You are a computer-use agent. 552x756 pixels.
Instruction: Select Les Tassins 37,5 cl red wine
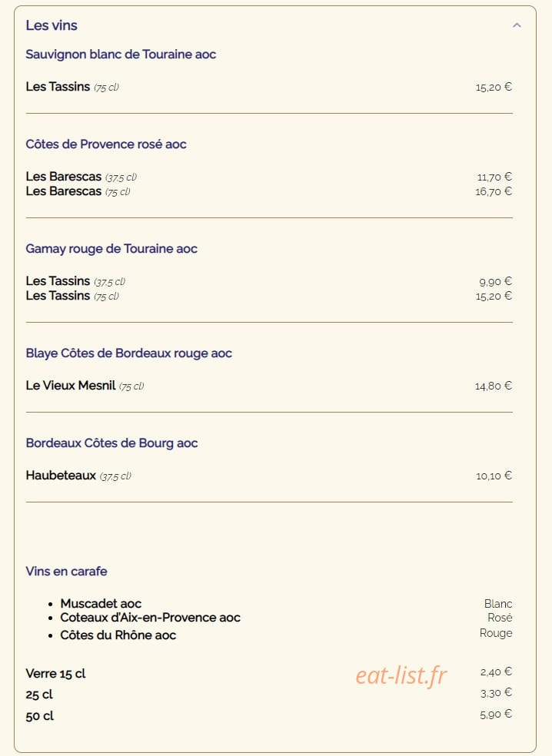pyautogui.click(x=76, y=281)
